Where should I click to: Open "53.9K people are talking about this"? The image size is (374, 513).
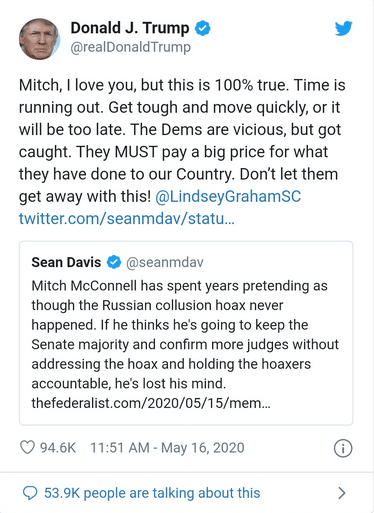(152, 493)
